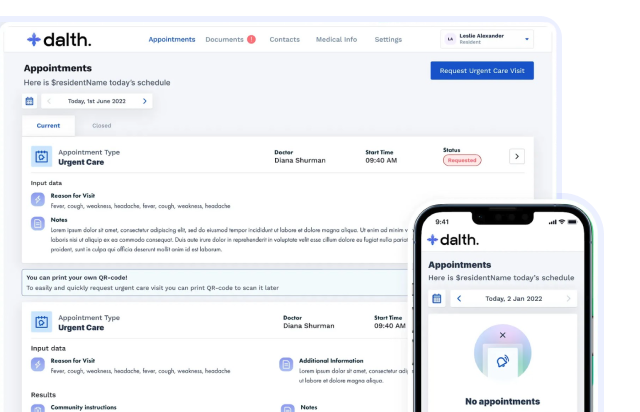Expand the first Urgent Care appointment details
This screenshot has height=412, width=640.
pyautogui.click(x=516, y=156)
